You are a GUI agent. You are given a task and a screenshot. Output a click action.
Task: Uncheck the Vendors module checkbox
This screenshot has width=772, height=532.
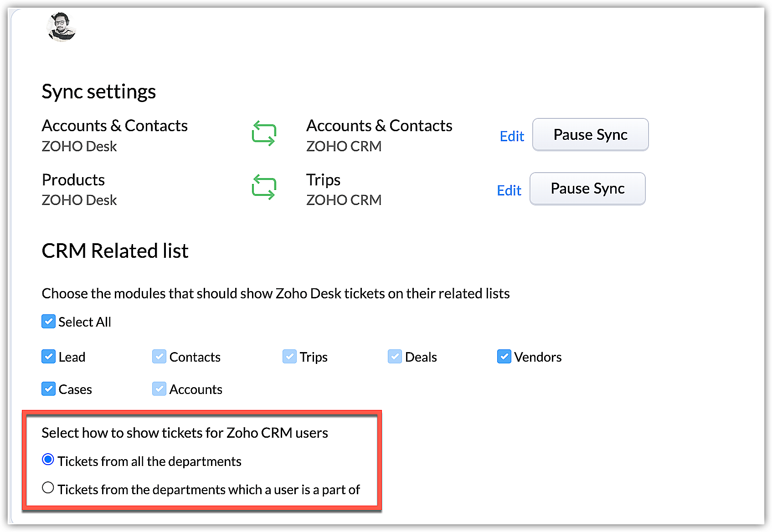coord(504,357)
